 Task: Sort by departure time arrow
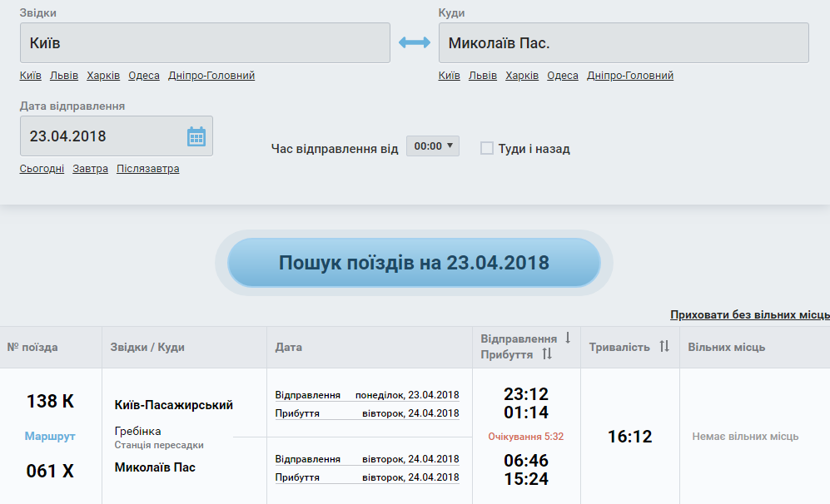568,338
